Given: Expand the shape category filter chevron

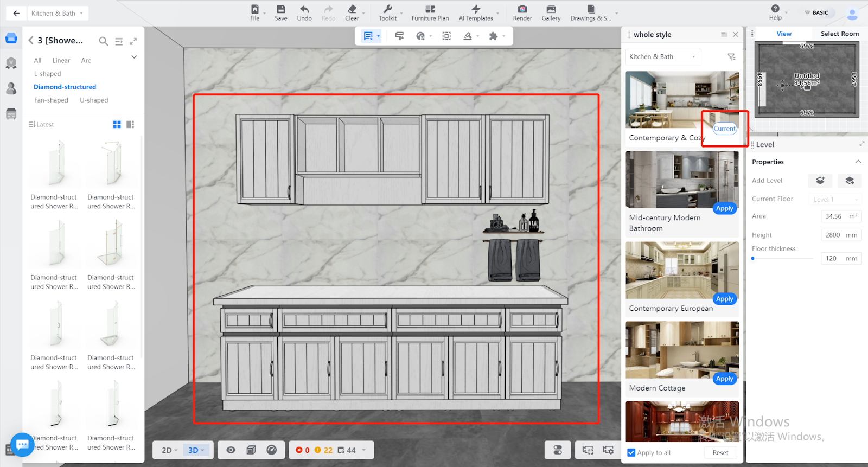Looking at the screenshot, I should [x=134, y=57].
